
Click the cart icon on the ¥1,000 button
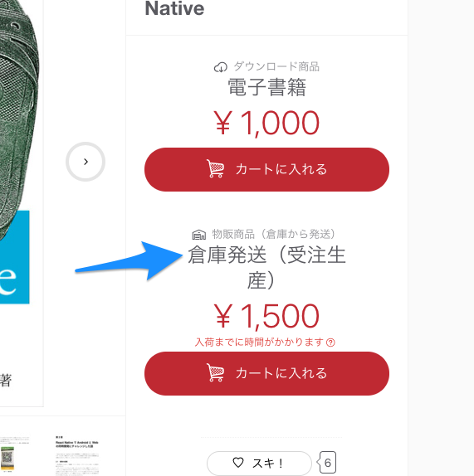pos(216,168)
